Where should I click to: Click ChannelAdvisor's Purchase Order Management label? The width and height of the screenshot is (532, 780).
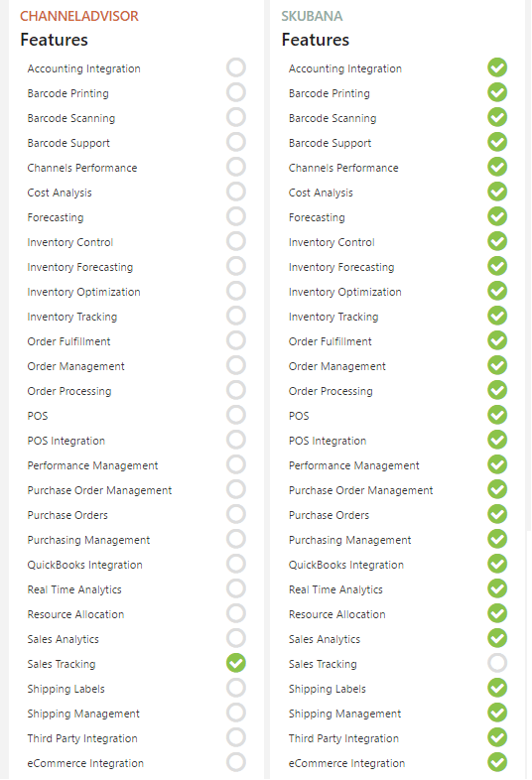tap(99, 490)
